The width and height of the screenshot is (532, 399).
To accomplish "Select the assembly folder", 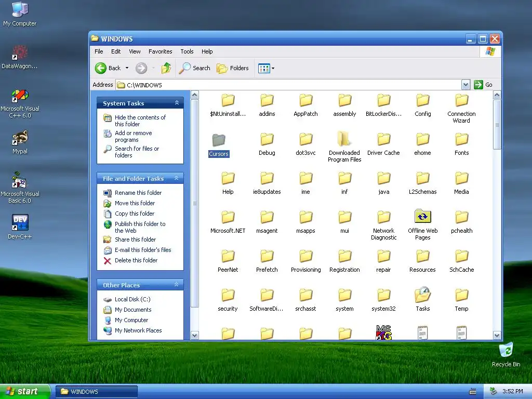I will (344, 105).
